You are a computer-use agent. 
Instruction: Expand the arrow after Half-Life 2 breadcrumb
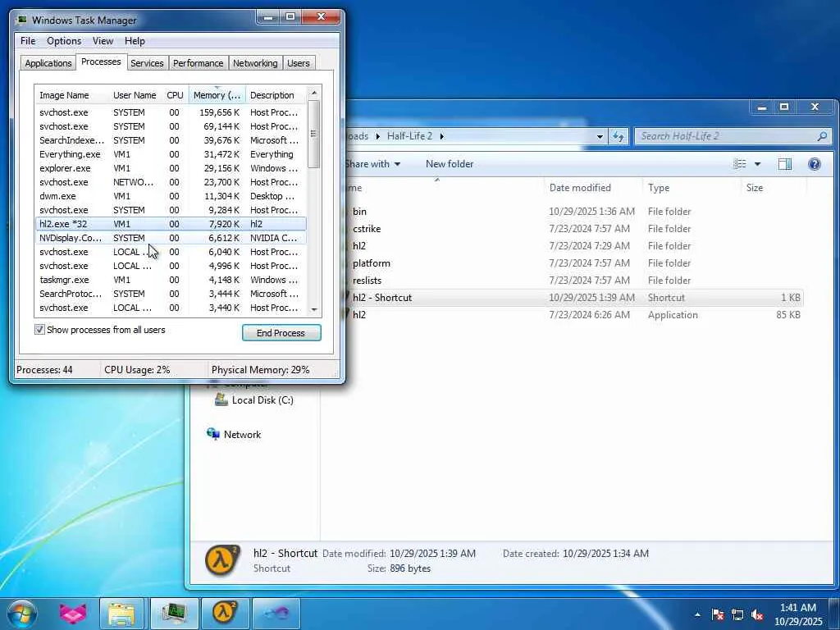(x=442, y=136)
